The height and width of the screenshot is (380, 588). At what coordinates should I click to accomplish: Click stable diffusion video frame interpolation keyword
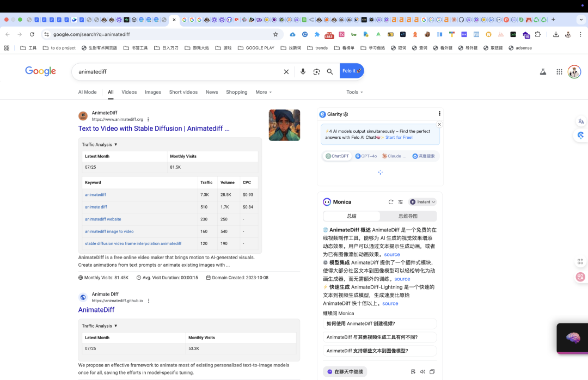tap(133, 243)
